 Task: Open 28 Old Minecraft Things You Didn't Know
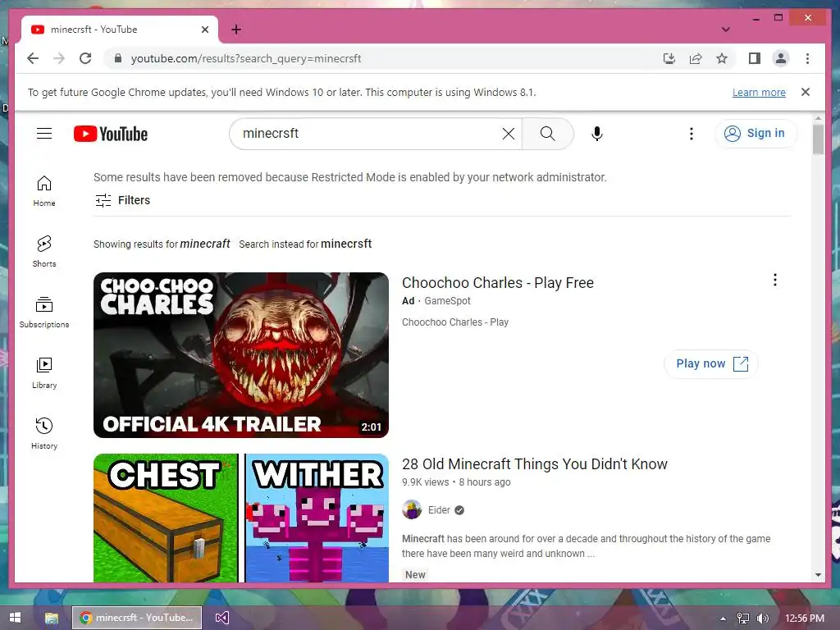click(x=535, y=464)
